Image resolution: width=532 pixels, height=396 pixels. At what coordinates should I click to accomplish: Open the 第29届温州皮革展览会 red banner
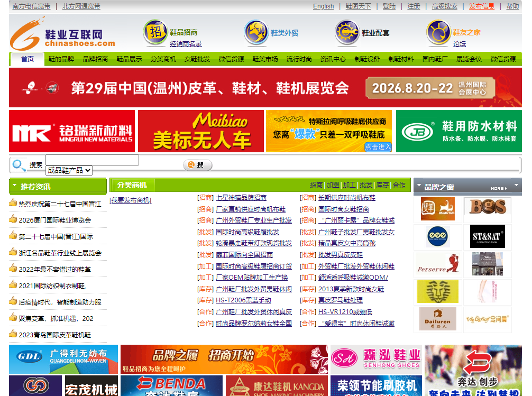pyautogui.click(x=265, y=88)
